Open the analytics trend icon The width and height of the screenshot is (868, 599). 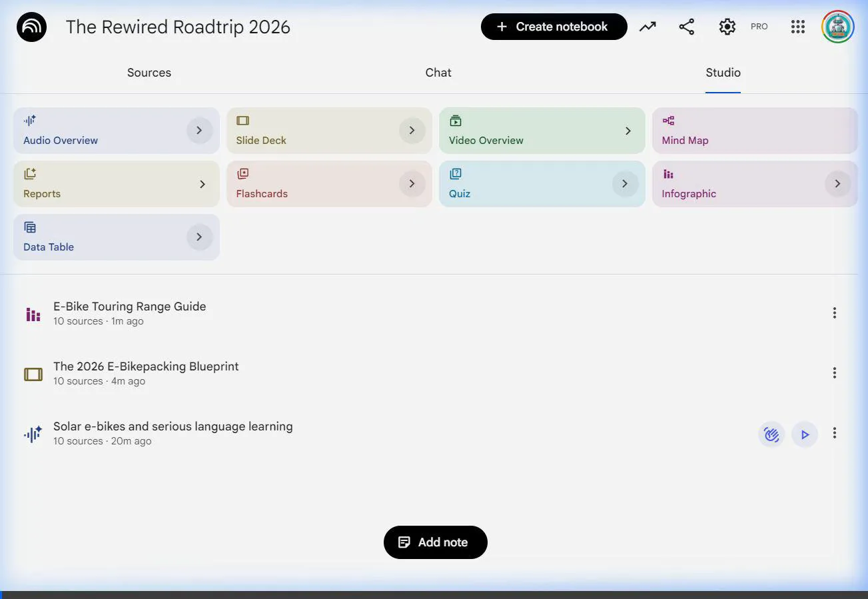tap(648, 27)
